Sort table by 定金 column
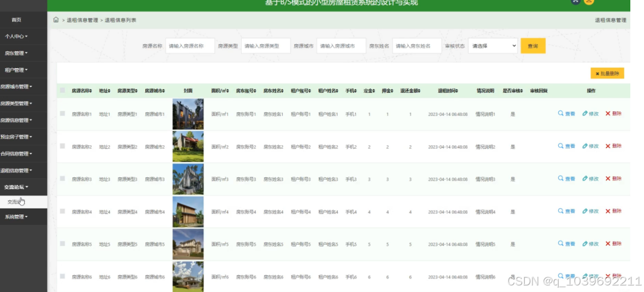 point(369,91)
